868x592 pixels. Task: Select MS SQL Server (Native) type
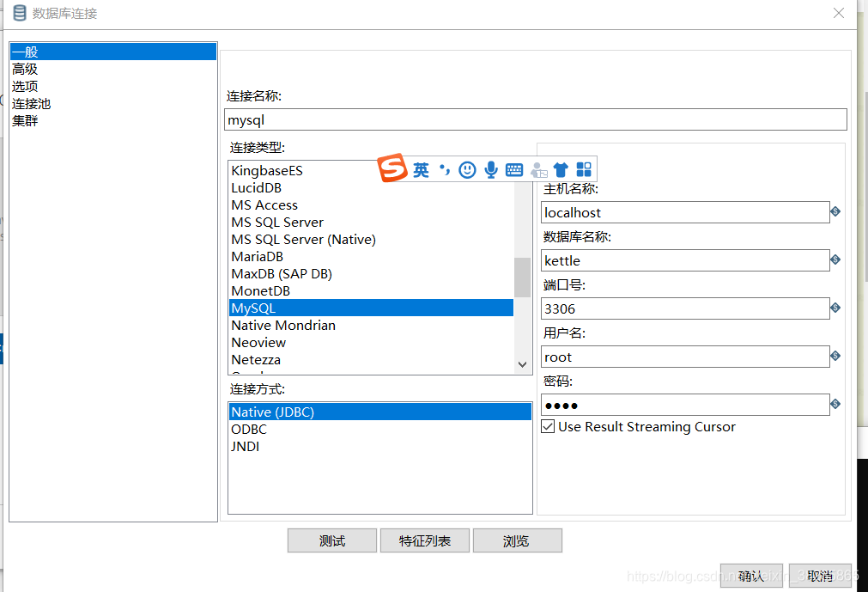pos(371,239)
